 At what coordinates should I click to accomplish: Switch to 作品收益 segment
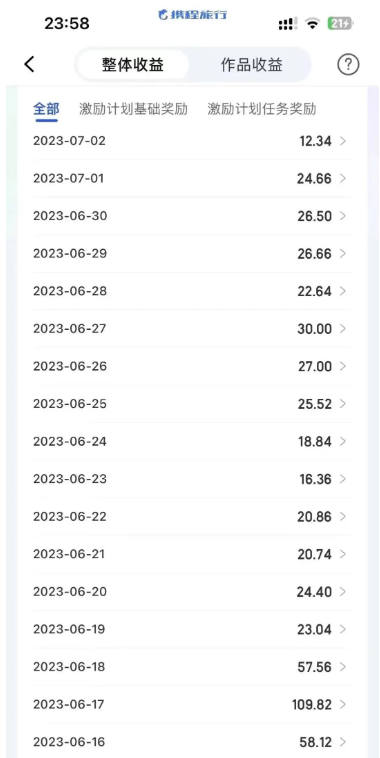(x=251, y=65)
